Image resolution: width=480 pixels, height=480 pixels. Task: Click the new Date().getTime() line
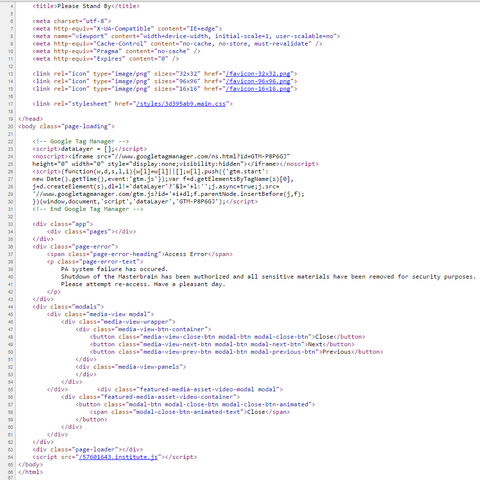point(163,179)
